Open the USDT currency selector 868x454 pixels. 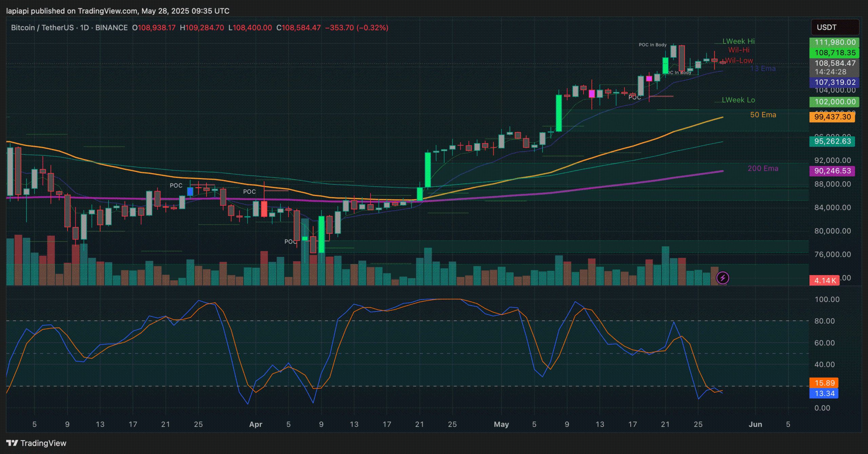(x=834, y=27)
